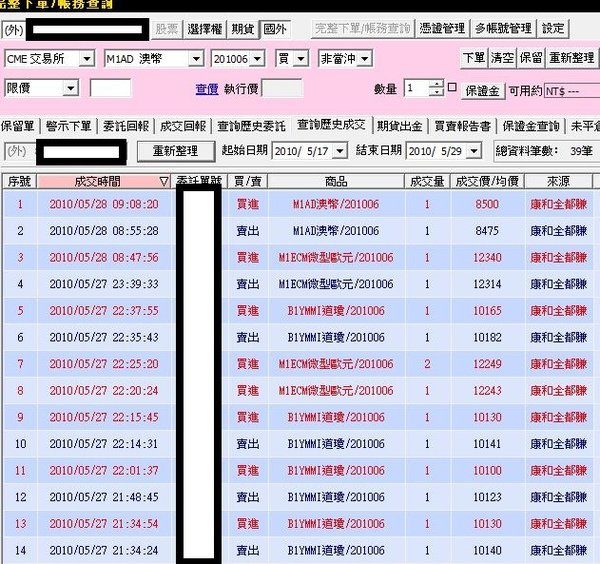Viewport: 600px width, 564px height.
Task: Decrease quantity with the down stepper arrow
Action: tap(436, 92)
